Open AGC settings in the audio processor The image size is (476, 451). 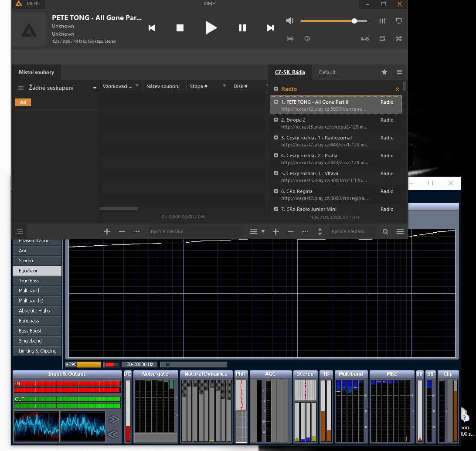coord(37,251)
